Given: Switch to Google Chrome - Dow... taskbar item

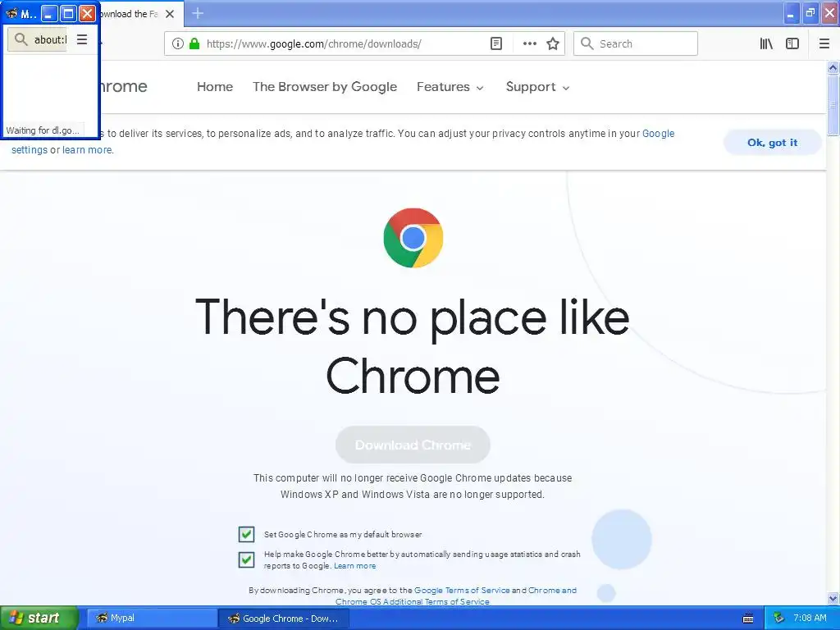Looking at the screenshot, I should coord(284,619).
